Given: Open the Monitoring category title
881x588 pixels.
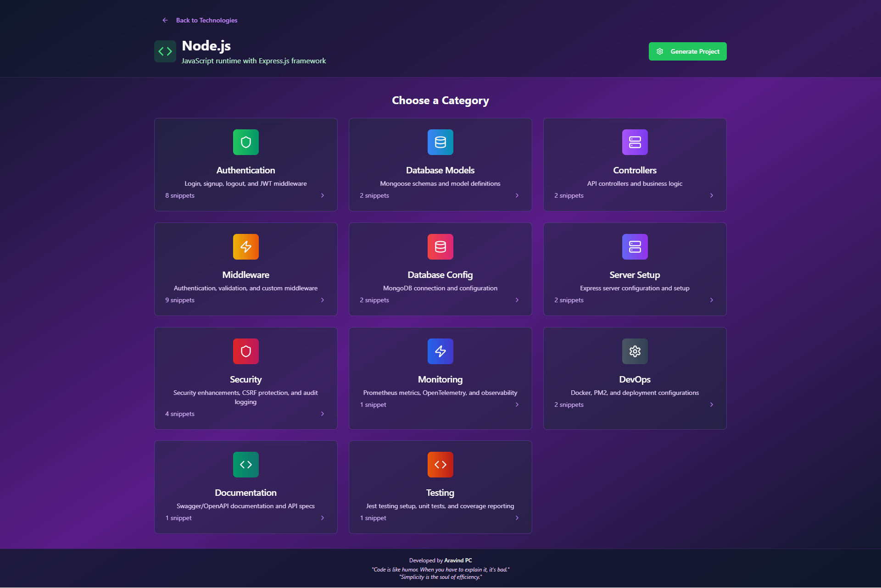Looking at the screenshot, I should click(440, 379).
